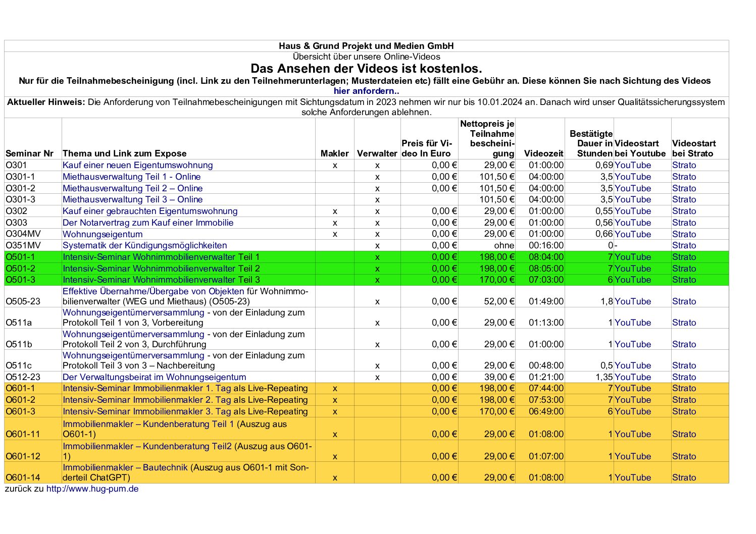Open YouTube link for seminar O301-3
756x534 pixels.
coord(633,199)
